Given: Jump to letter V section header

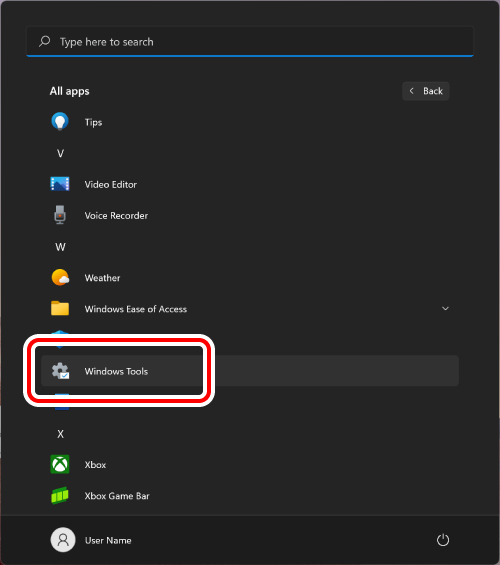Looking at the screenshot, I should tap(60, 154).
